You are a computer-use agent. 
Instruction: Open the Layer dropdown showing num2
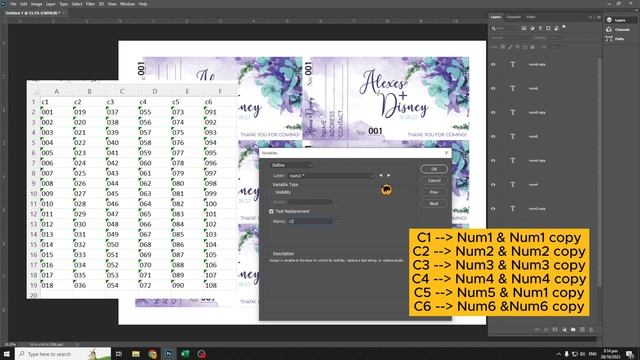tap(331, 176)
